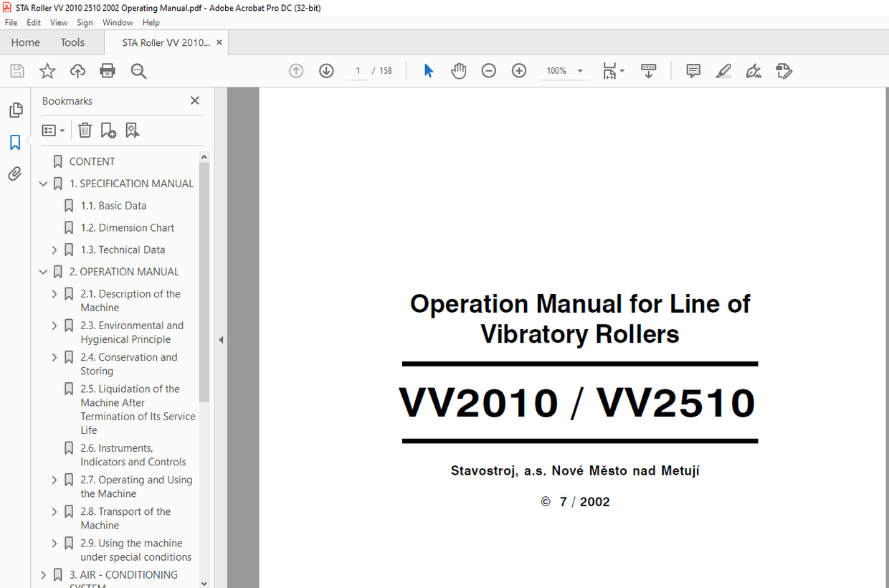Add document to favorites star
The image size is (889, 588).
click(x=47, y=70)
